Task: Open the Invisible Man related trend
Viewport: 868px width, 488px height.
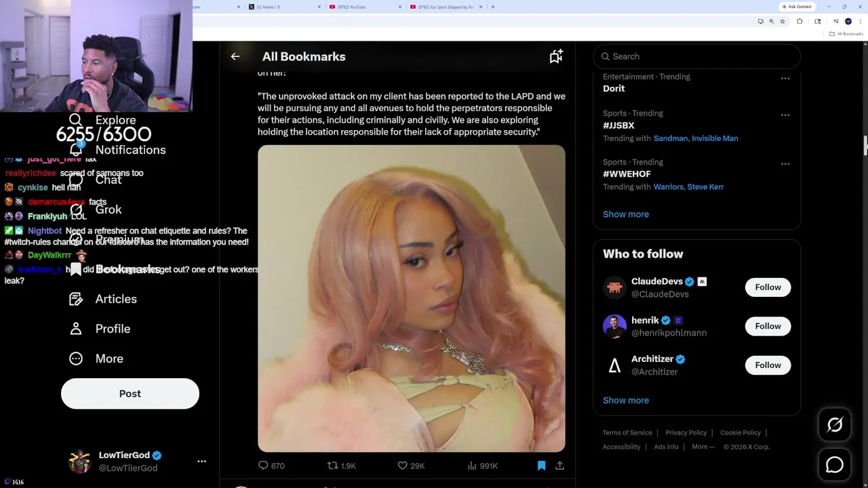Action: pos(715,138)
